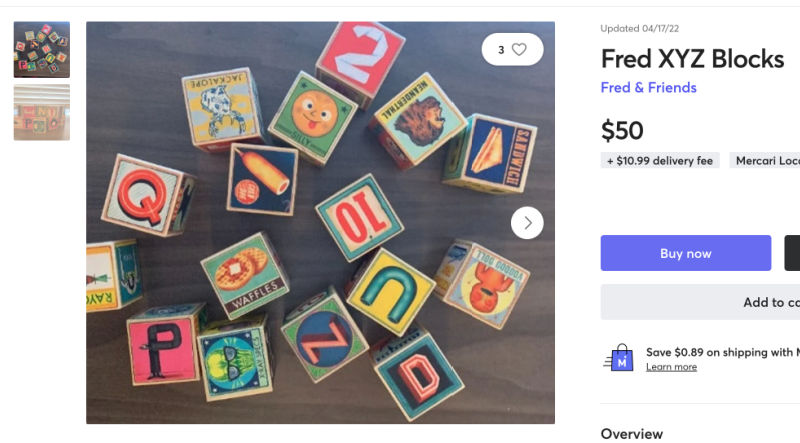
Task: Open the Fred & Friends brand link
Action: tap(648, 88)
